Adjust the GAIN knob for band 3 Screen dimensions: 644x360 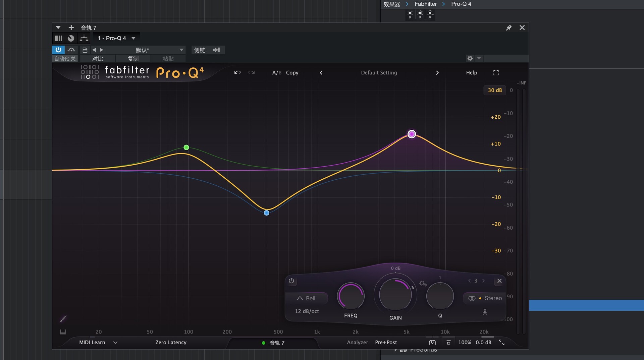(x=395, y=295)
